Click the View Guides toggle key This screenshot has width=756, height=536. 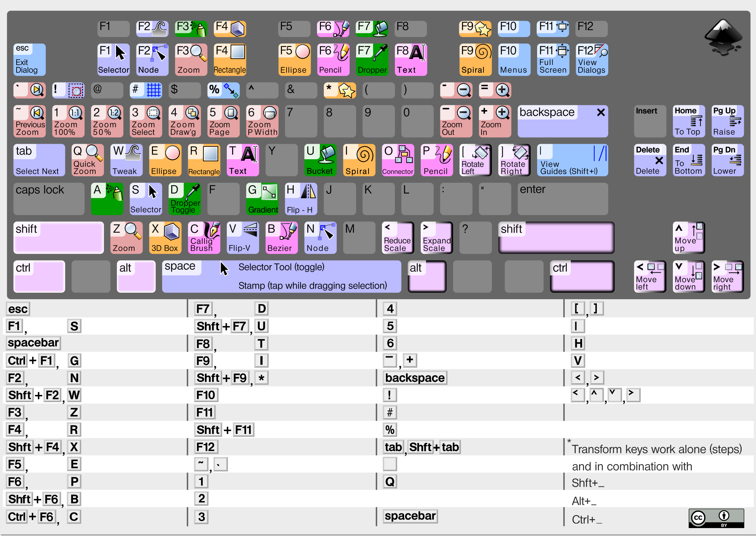[572, 160]
